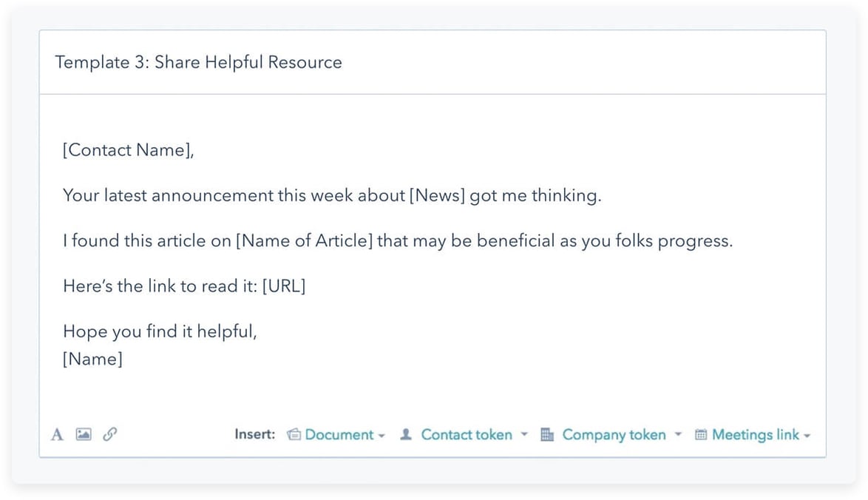Select the Company token text label
Screen dimensions: 868x500
(614, 435)
